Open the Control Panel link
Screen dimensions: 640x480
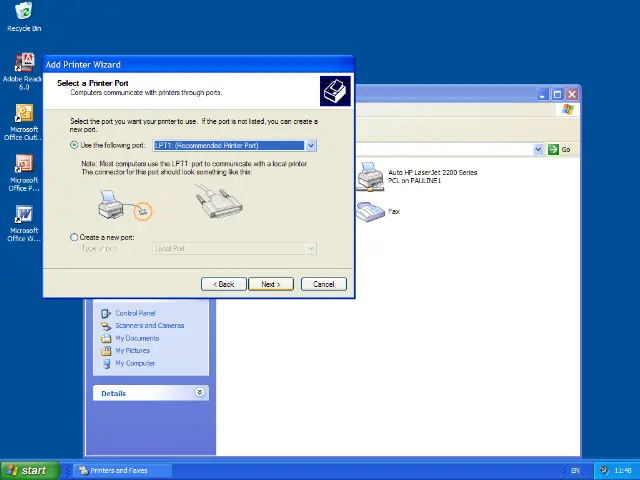click(135, 313)
